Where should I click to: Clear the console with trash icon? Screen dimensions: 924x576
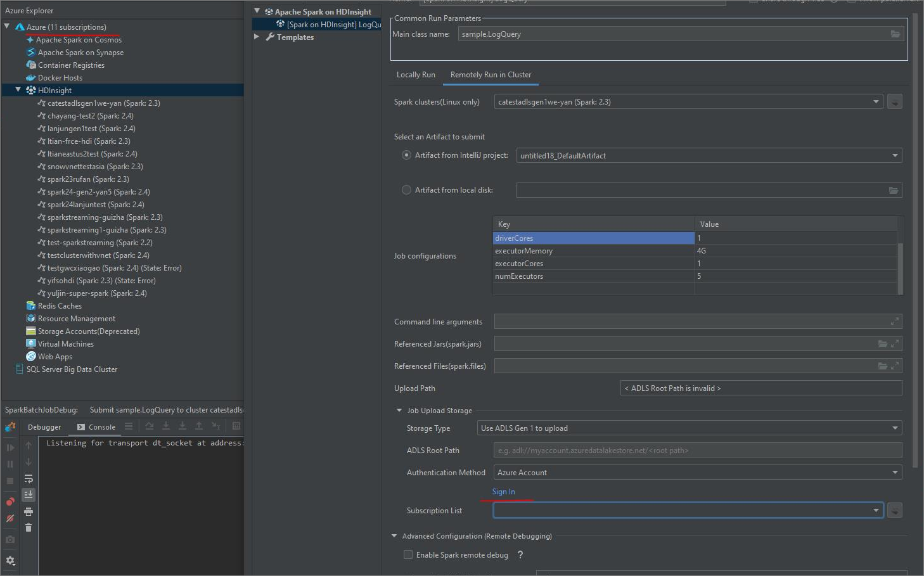[x=29, y=527]
